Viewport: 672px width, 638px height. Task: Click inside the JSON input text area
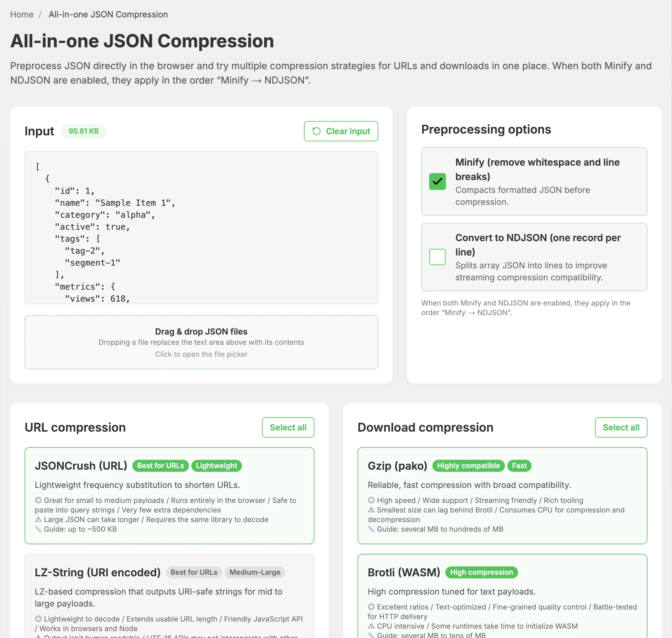[x=201, y=228]
